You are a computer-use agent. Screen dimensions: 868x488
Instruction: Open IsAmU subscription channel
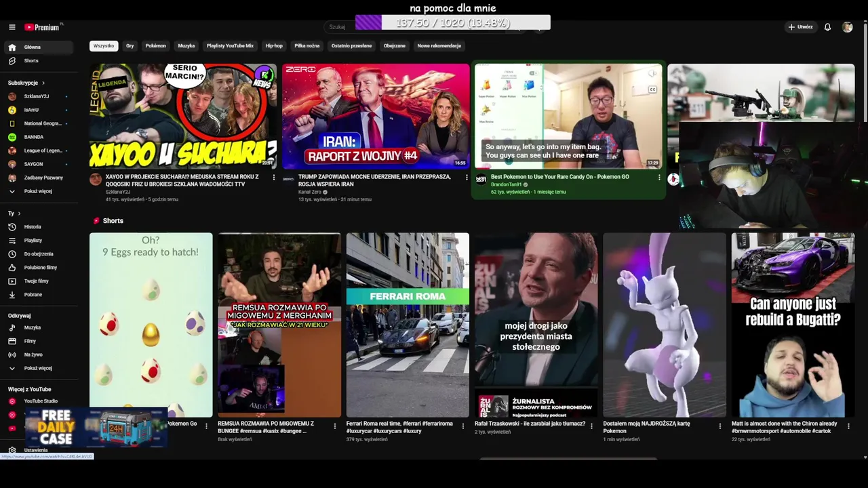39,110
